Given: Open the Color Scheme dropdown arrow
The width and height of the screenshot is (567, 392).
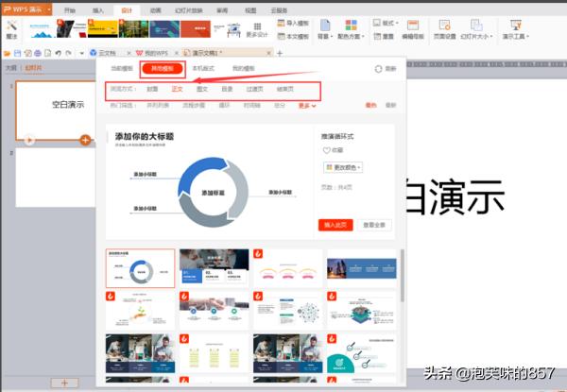Looking at the screenshot, I should [x=363, y=37].
